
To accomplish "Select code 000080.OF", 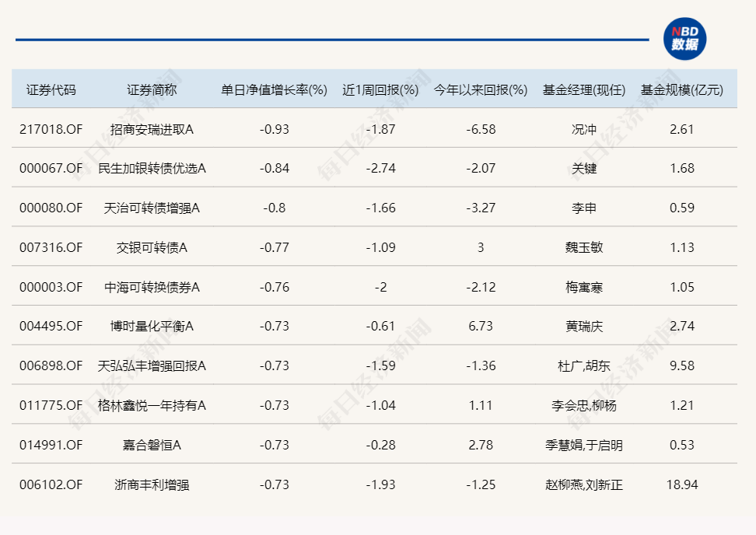I will (51, 208).
